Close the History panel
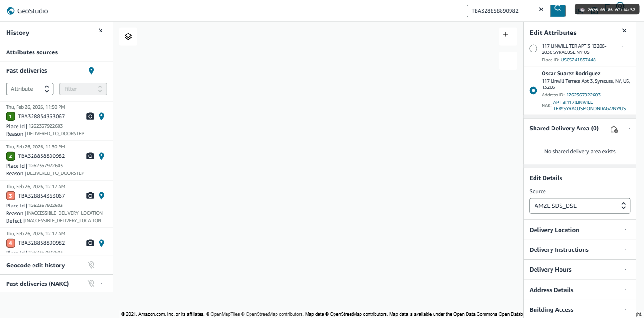The image size is (644, 318). point(100,31)
